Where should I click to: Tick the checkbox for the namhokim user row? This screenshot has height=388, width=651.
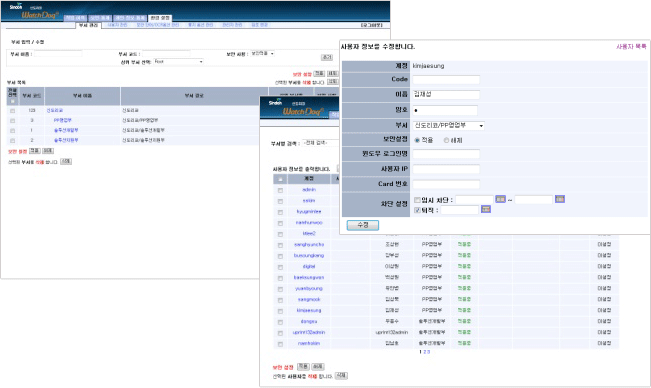[280, 344]
